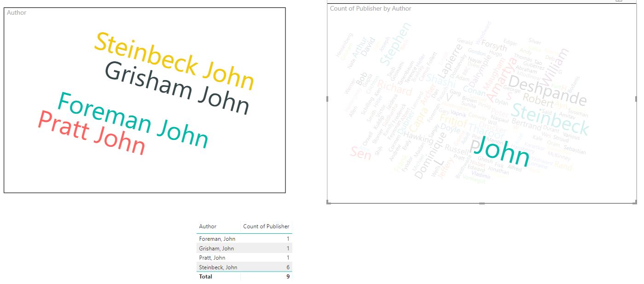Click the word 'Shashi' in right word cloud
Screen dimensions: 644x284
tap(441, 80)
